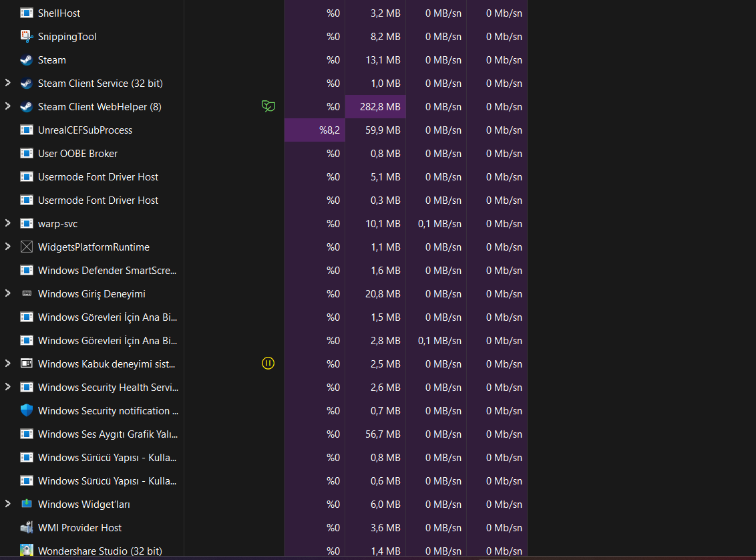Select the SnippingTool process name
Image resolution: width=756 pixels, height=560 pixels.
point(67,37)
